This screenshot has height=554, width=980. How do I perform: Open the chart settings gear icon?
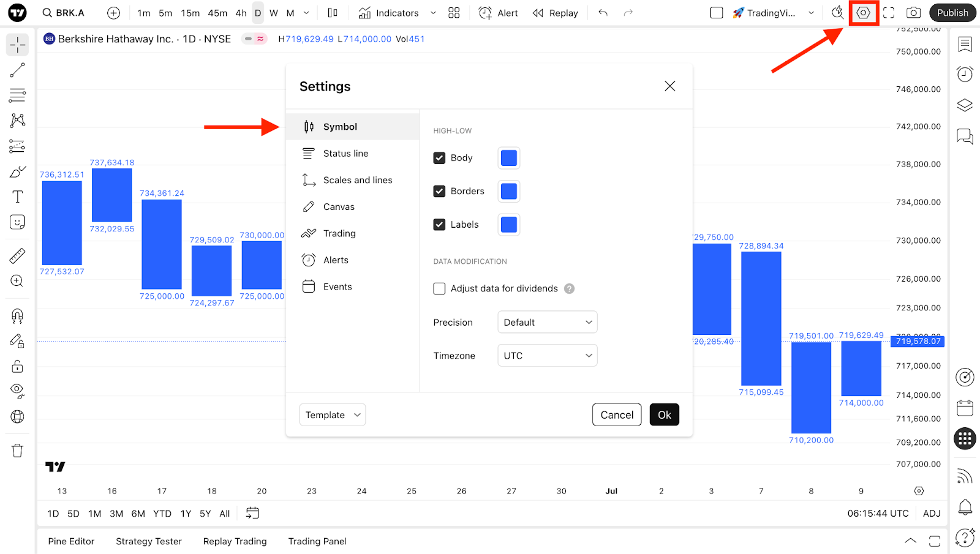click(x=863, y=13)
